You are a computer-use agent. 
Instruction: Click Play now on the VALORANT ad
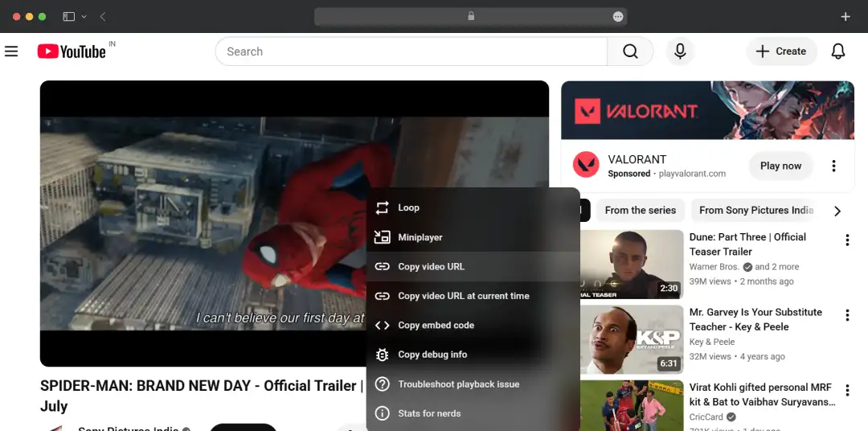pyautogui.click(x=780, y=166)
